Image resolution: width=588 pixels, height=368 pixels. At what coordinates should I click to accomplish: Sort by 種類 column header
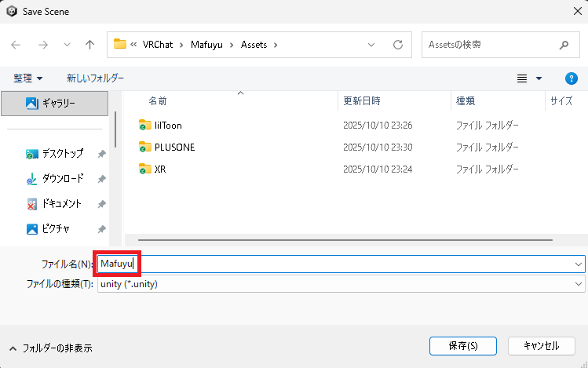coord(466,100)
